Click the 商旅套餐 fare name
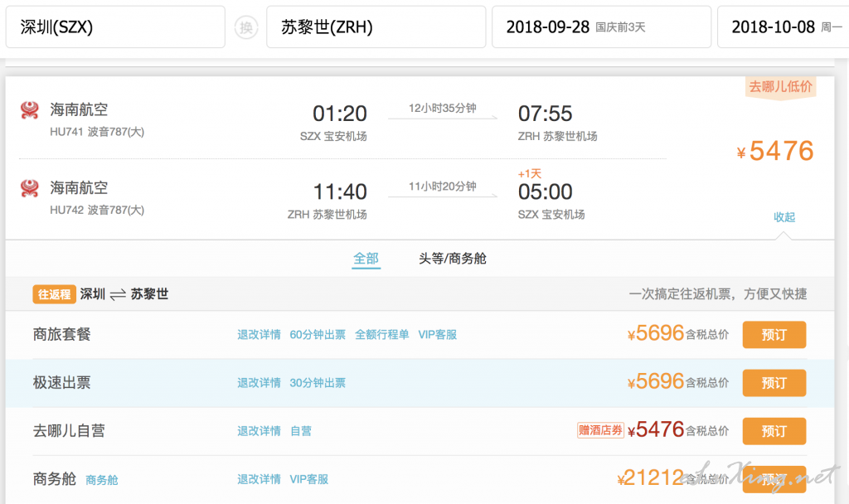This screenshot has height=504, width=849. tap(61, 335)
